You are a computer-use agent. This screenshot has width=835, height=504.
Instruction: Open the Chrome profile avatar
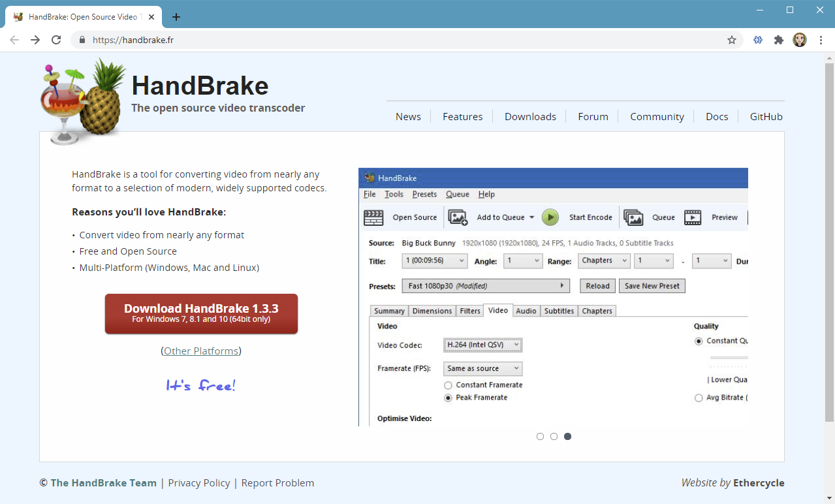800,40
